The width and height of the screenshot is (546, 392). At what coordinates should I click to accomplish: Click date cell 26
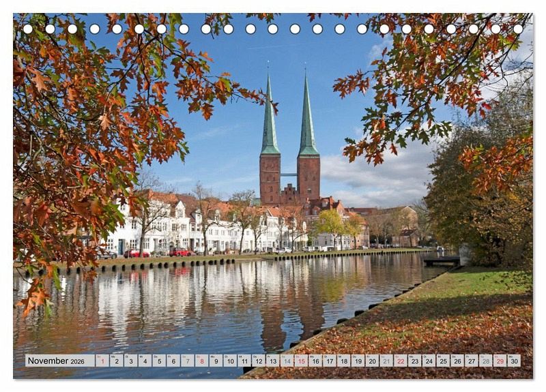457,361
